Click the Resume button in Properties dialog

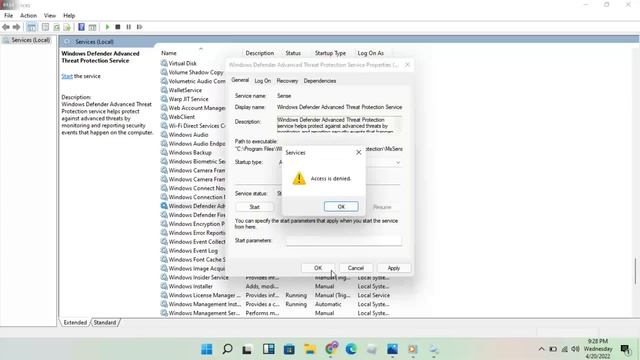point(382,207)
